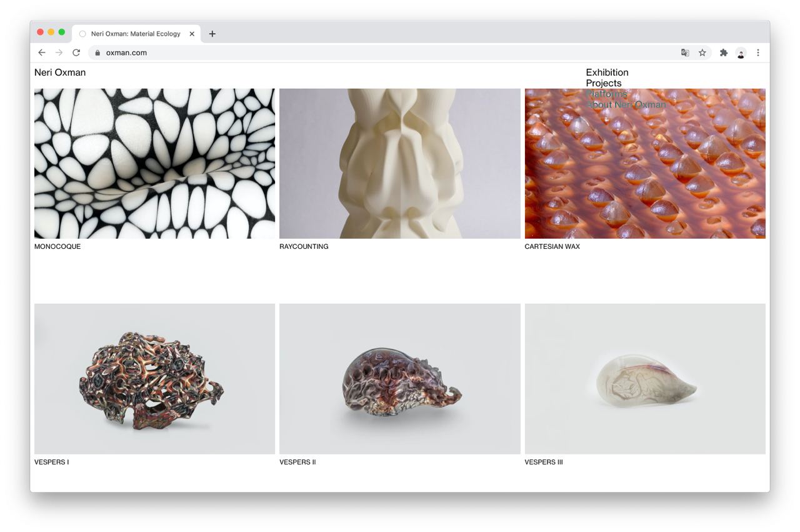The height and width of the screenshot is (532, 800).
Task: Click the lock icon in the address bar
Action: point(97,53)
